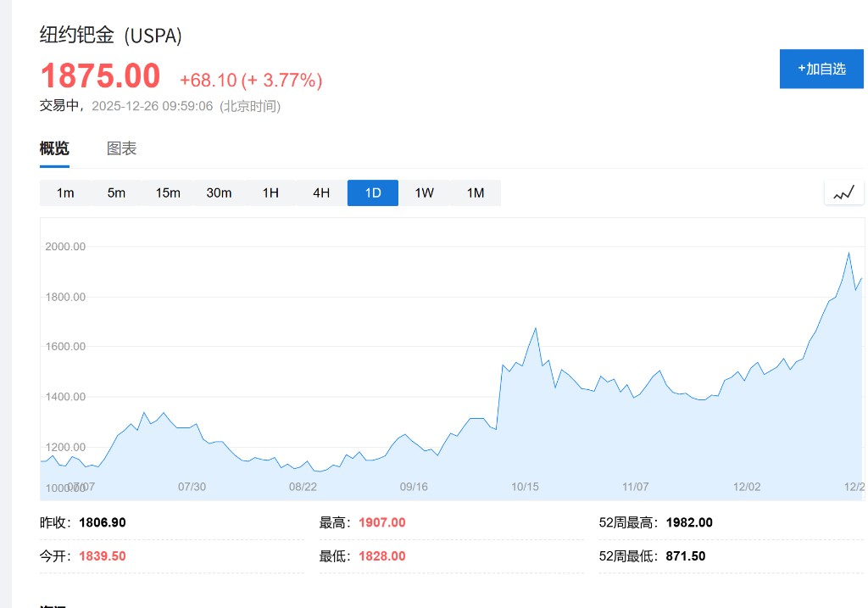Set chart interval to 15m
This screenshot has width=868, height=608.
pos(168,193)
